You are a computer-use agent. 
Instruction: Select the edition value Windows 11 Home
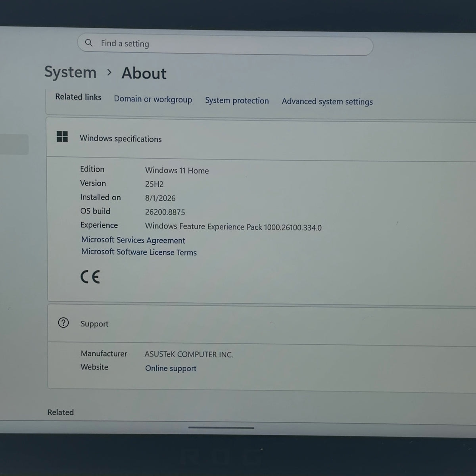coord(177,170)
